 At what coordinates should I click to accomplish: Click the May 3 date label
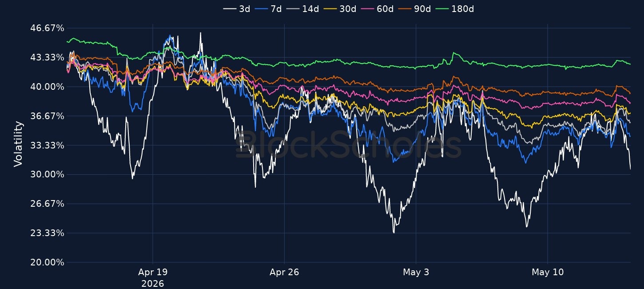click(416, 272)
